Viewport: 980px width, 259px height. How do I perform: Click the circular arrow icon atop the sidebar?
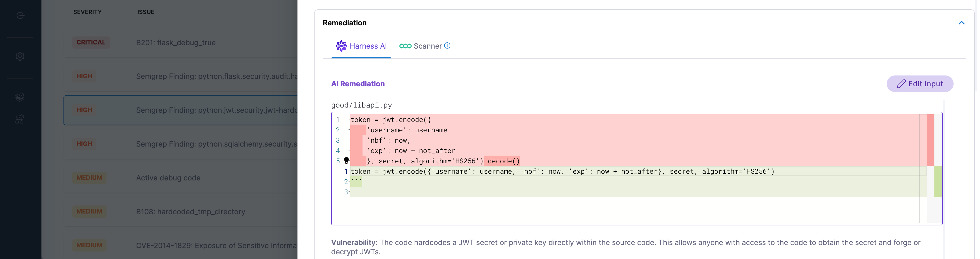(20, 16)
